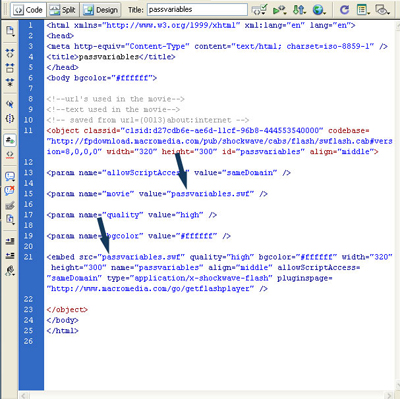Click line number 26 in the gutter
Screen dimensions: 400x399
28,342
